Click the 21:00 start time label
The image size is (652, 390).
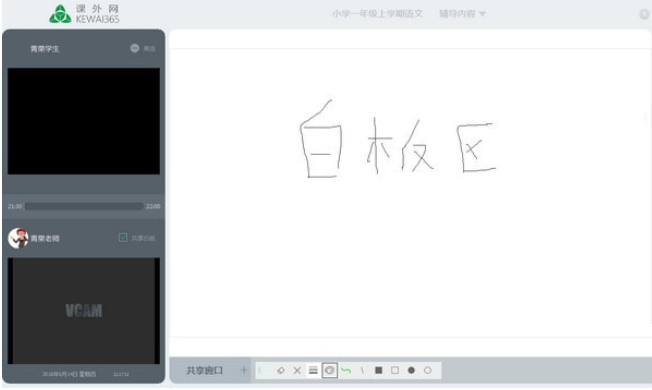tap(15, 206)
